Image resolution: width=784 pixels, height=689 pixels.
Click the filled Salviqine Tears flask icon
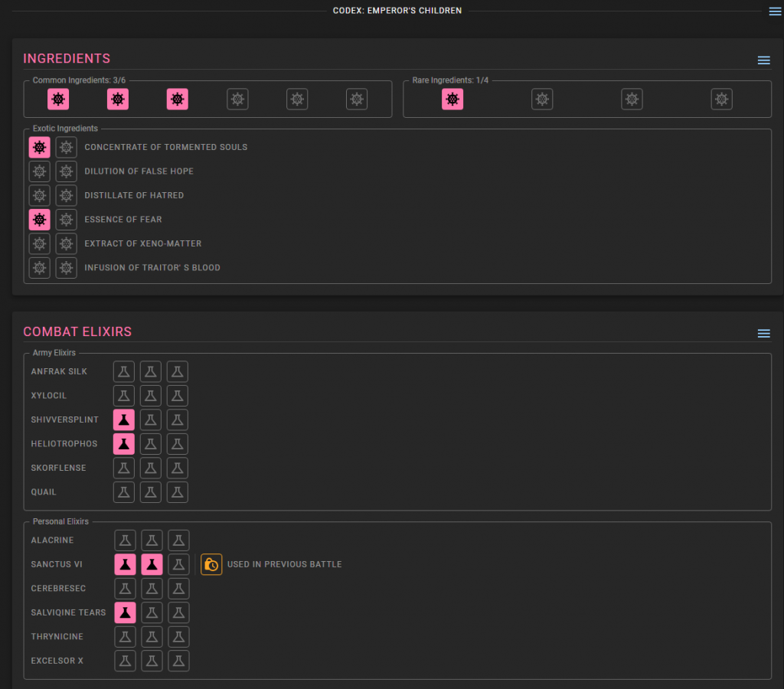(125, 612)
